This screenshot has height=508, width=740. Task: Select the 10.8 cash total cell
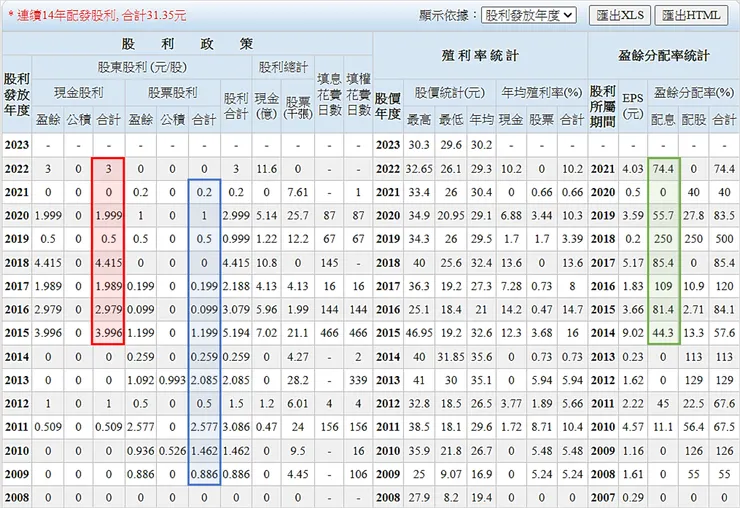pos(267,262)
